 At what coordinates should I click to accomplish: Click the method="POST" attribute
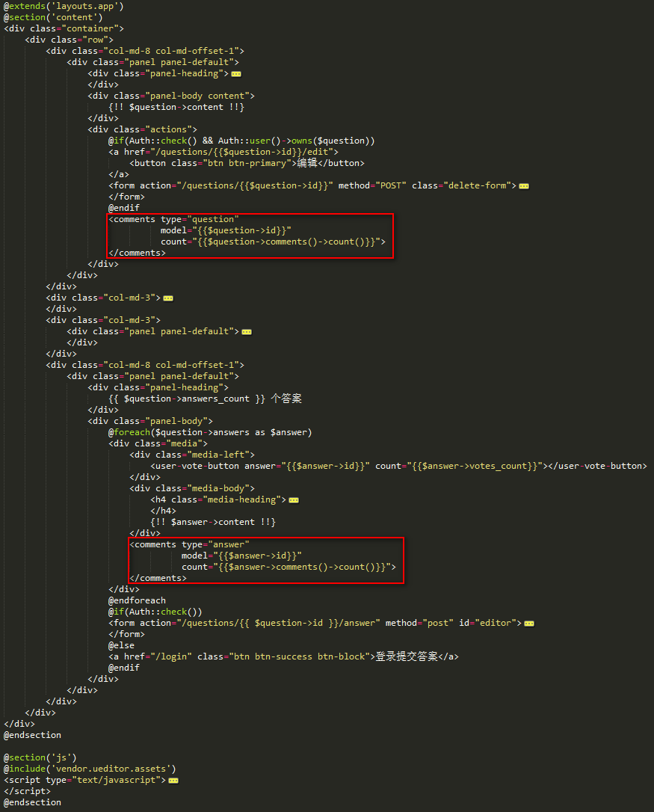coord(372,185)
